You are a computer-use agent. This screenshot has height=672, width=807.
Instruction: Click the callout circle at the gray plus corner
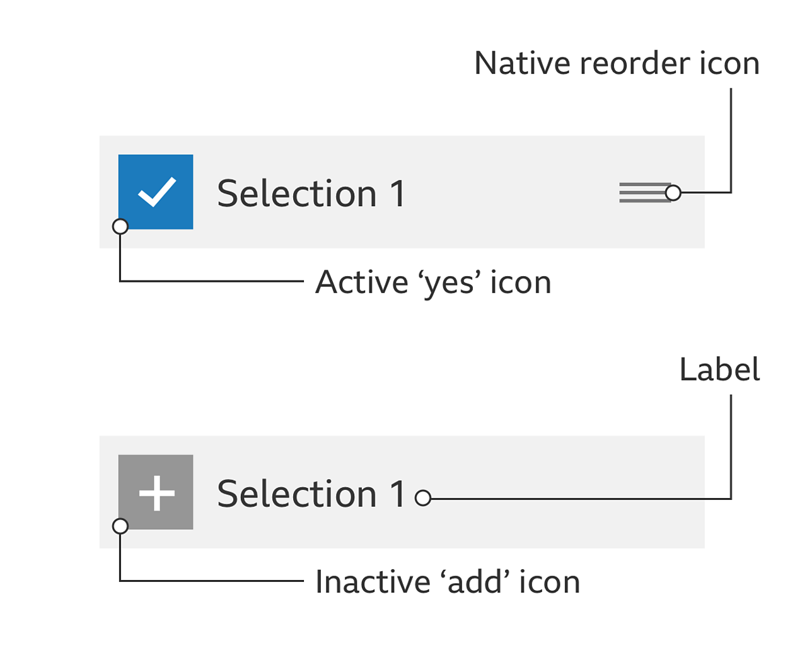tap(120, 526)
